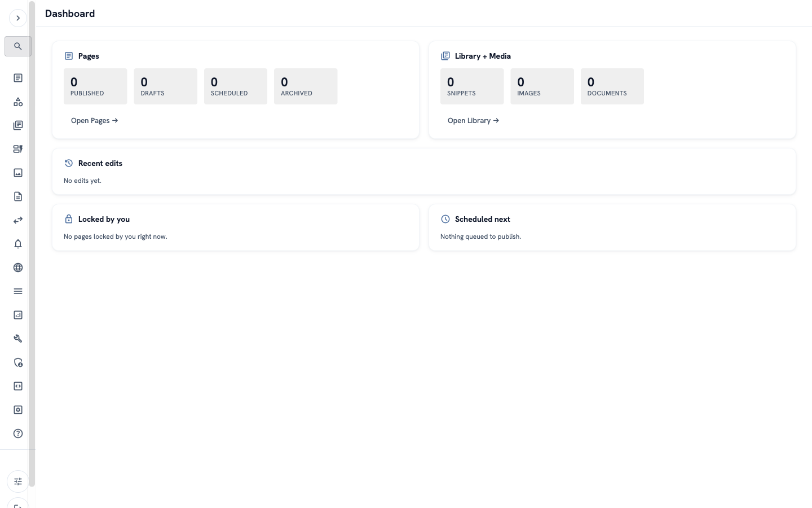This screenshot has width=812, height=508.
Task: Open the analytics chart sidebar icon
Action: tap(18, 315)
